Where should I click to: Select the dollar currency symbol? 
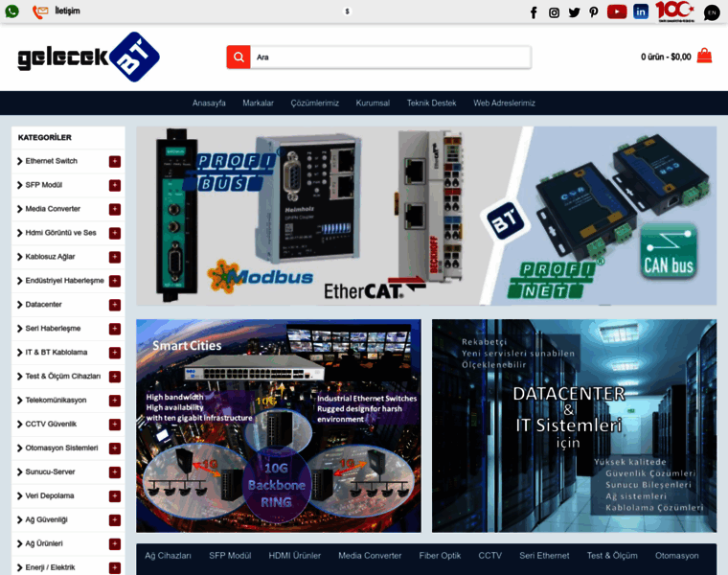pyautogui.click(x=347, y=11)
